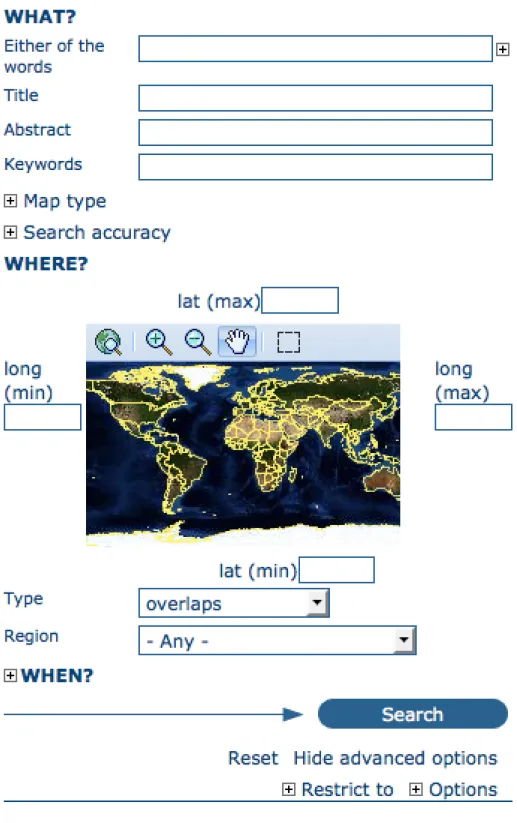The height and width of the screenshot is (823, 517).
Task: Expand the Map type section
Action: coord(10,201)
